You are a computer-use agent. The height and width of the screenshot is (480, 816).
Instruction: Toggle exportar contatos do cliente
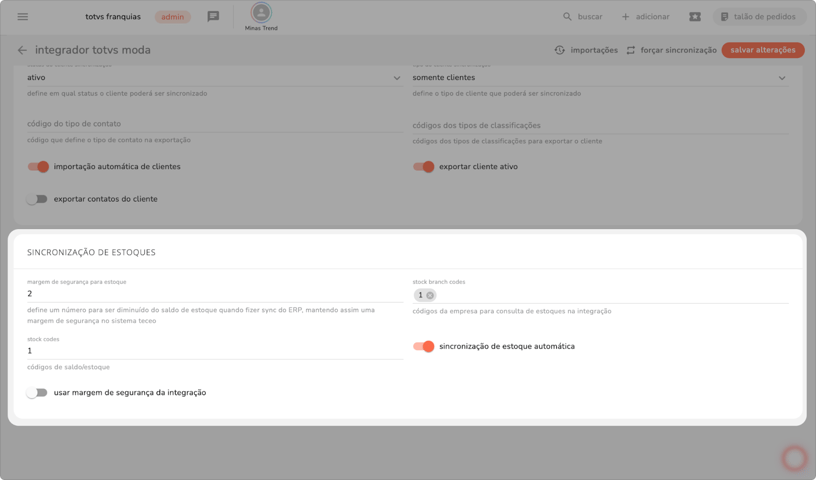tap(37, 199)
